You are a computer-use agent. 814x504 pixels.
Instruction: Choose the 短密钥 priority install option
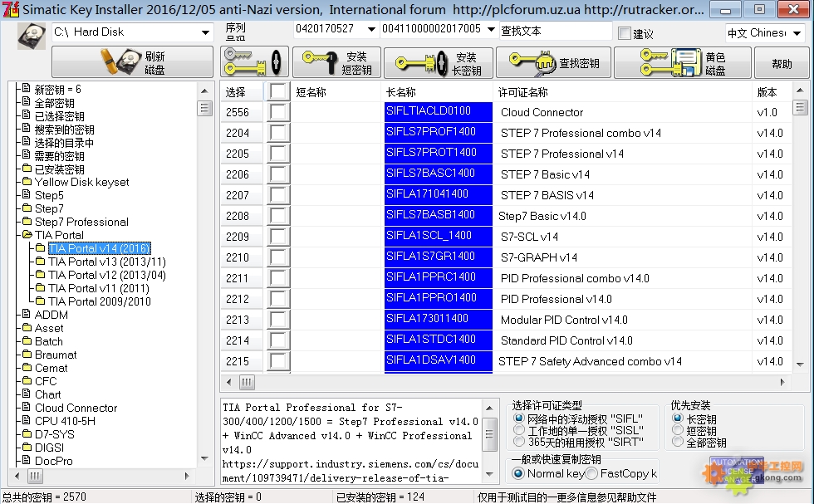tap(678, 430)
